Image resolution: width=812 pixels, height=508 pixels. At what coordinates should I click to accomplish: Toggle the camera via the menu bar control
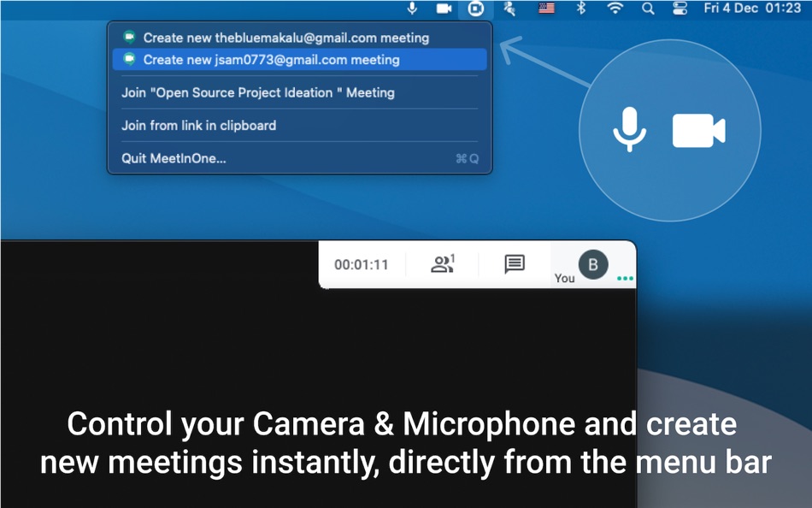coord(442,9)
